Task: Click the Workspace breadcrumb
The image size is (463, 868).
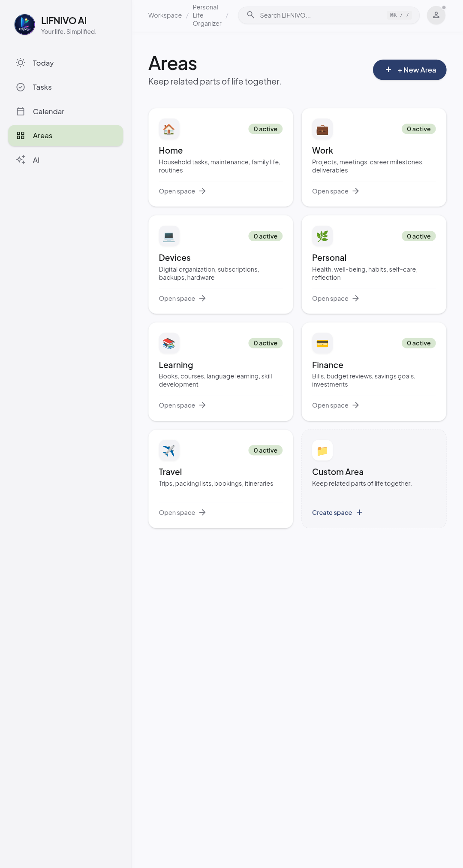Action: click(165, 15)
